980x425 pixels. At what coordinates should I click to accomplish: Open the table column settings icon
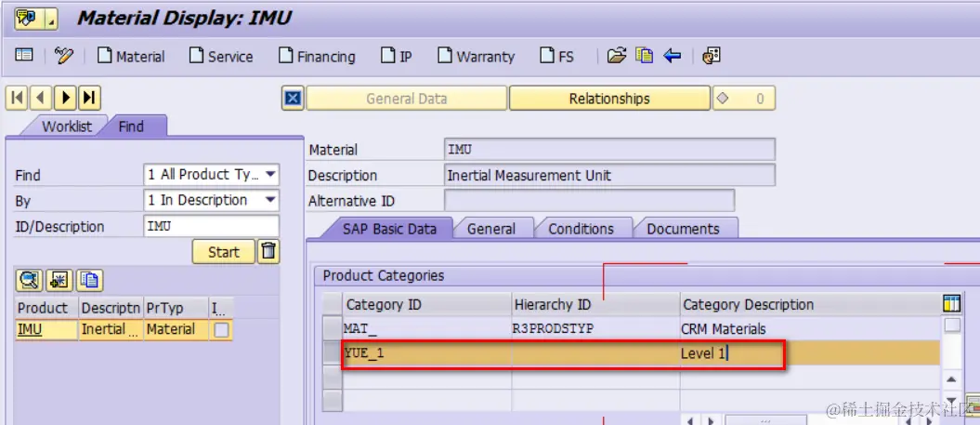coord(950,304)
